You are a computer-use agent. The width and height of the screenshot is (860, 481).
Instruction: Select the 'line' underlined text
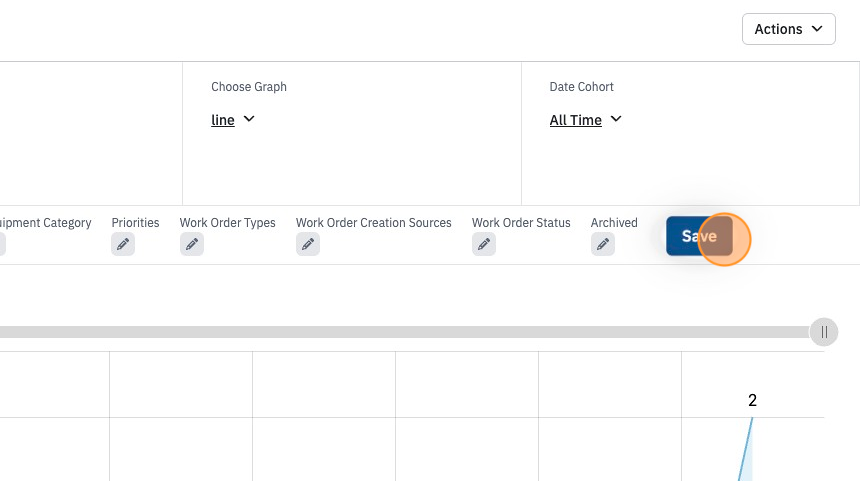[223, 120]
